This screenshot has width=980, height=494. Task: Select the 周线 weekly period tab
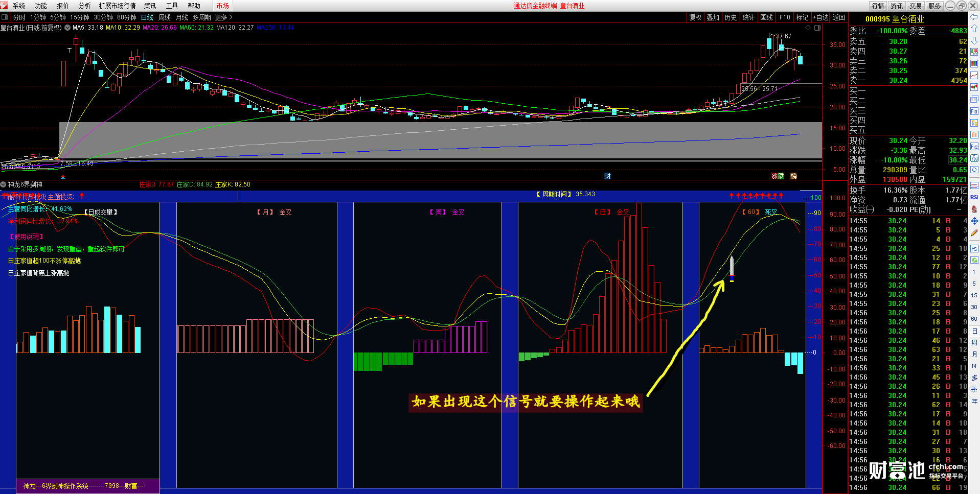click(x=165, y=17)
